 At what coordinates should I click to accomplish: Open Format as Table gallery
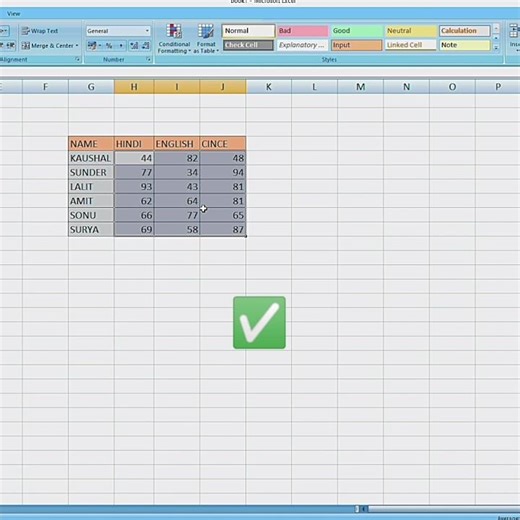[206, 38]
